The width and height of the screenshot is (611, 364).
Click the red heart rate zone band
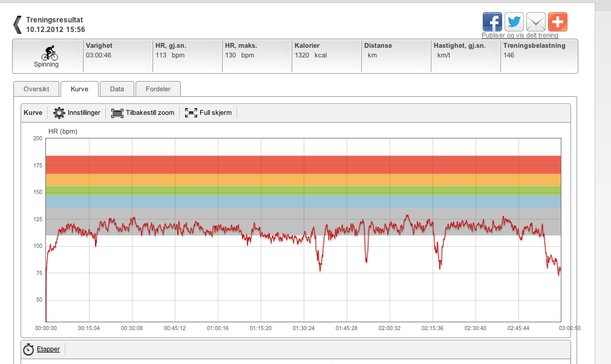(303, 164)
